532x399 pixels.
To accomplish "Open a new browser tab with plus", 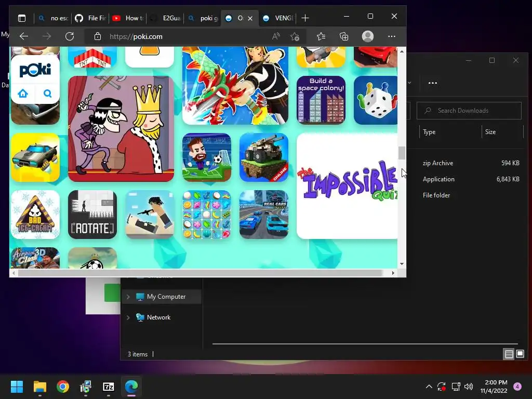I will tap(305, 18).
